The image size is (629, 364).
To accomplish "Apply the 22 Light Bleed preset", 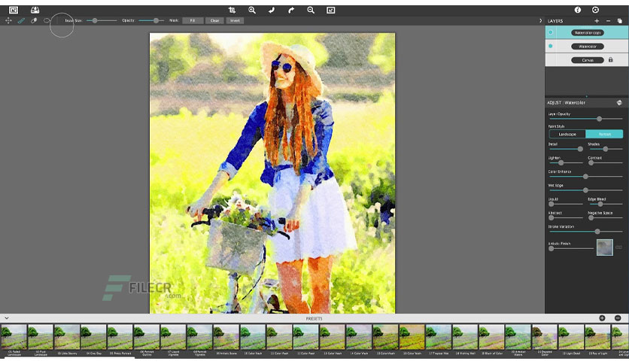I will [x=571, y=339].
